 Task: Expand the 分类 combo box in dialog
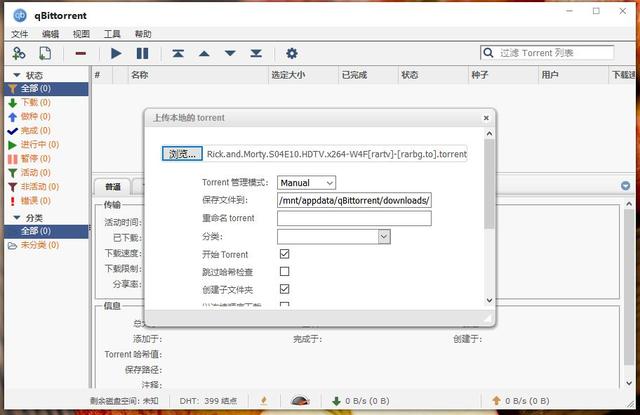click(384, 237)
